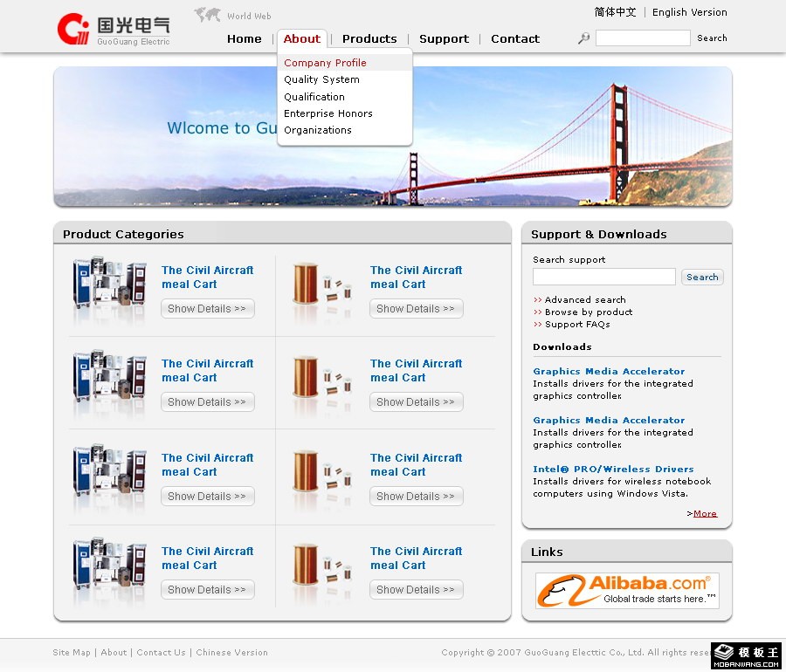786x672 pixels.
Task: Open the Home menu item
Action: [x=245, y=38]
